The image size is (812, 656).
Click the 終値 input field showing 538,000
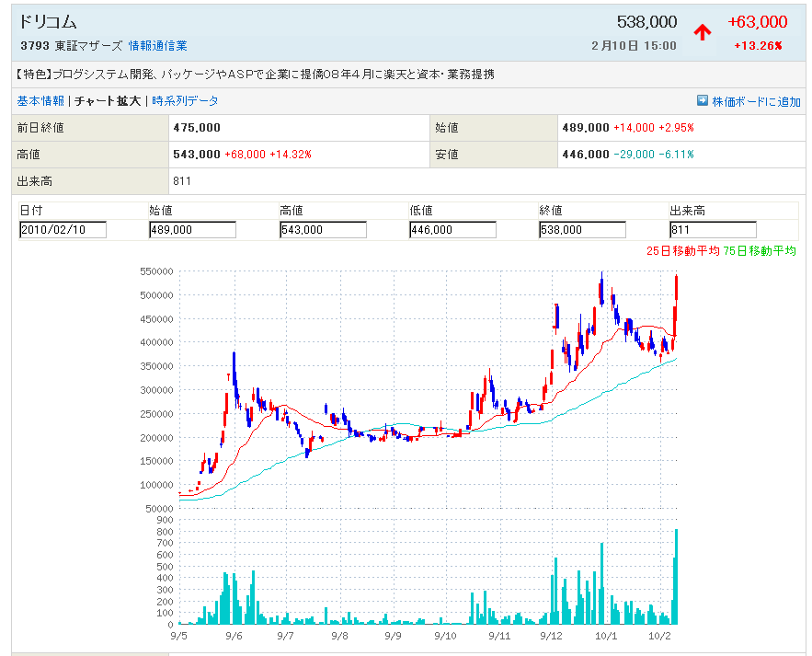582,230
